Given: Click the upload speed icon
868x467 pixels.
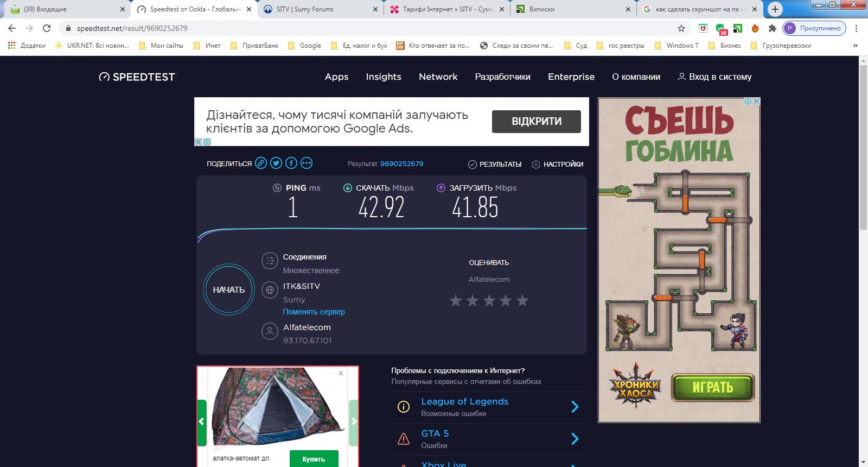Looking at the screenshot, I should click(x=441, y=188).
